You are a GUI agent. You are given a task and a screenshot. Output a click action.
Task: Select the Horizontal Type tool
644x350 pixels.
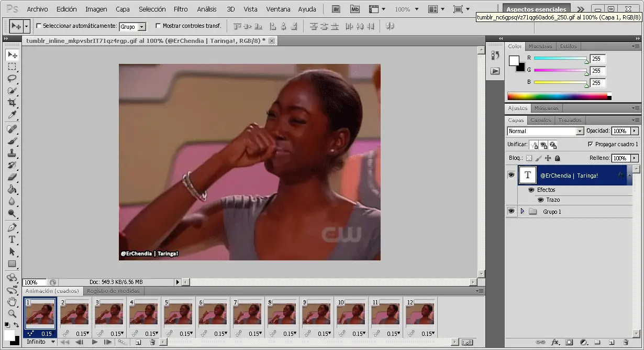point(12,239)
